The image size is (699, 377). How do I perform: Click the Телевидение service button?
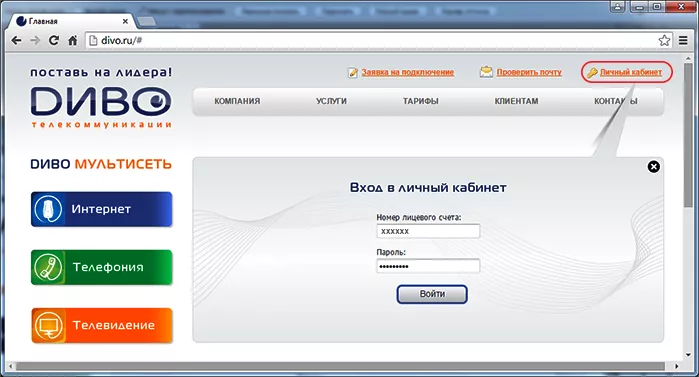102,325
